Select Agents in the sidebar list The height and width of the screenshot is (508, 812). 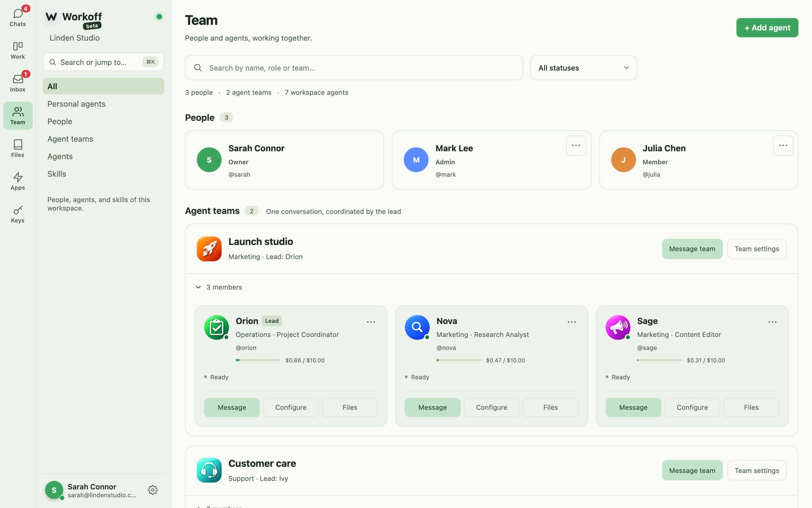click(x=103, y=156)
